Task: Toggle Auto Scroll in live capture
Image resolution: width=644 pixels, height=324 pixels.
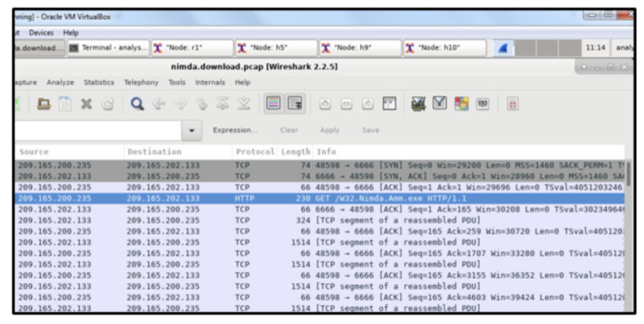Action: point(295,104)
